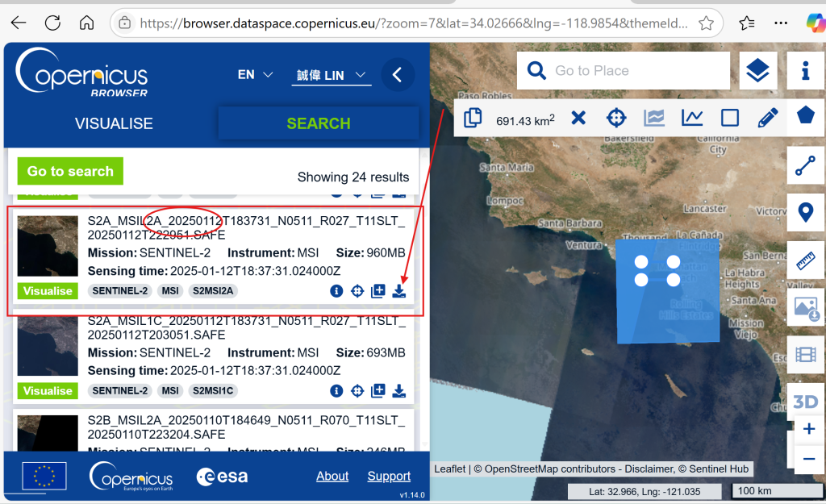Bookmark this page with the star icon

tap(707, 23)
